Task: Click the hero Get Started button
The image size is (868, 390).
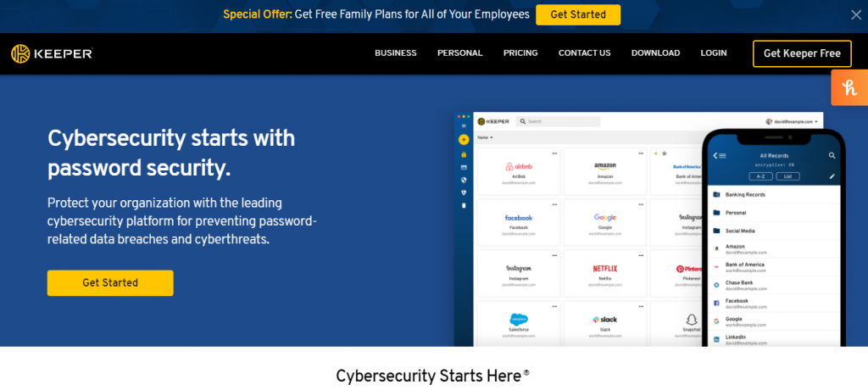Action: point(110,282)
